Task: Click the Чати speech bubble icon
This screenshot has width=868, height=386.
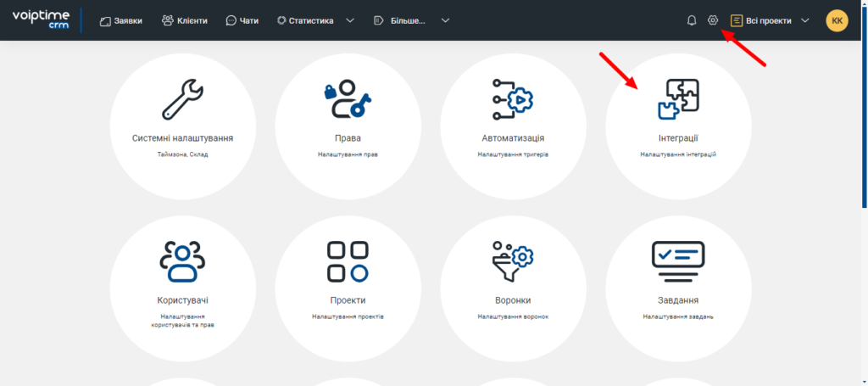Action: 231,20
